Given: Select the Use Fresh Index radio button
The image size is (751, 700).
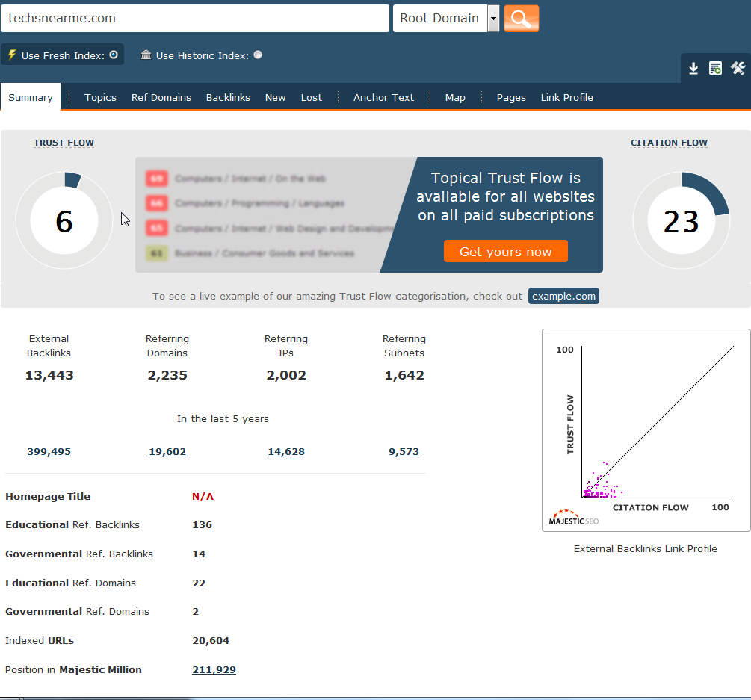Looking at the screenshot, I should [x=114, y=55].
